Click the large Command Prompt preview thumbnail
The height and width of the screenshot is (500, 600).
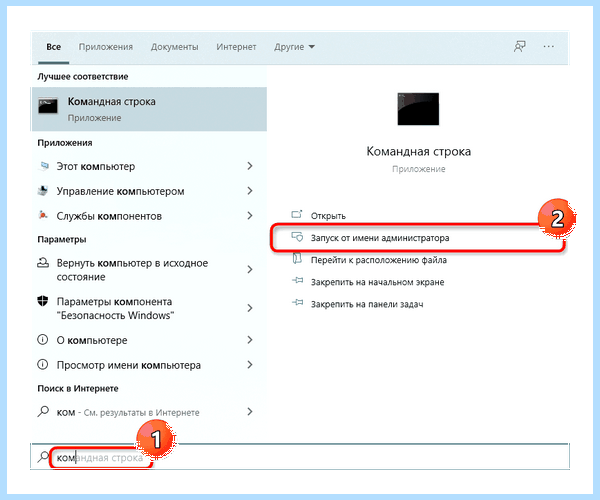tap(418, 109)
